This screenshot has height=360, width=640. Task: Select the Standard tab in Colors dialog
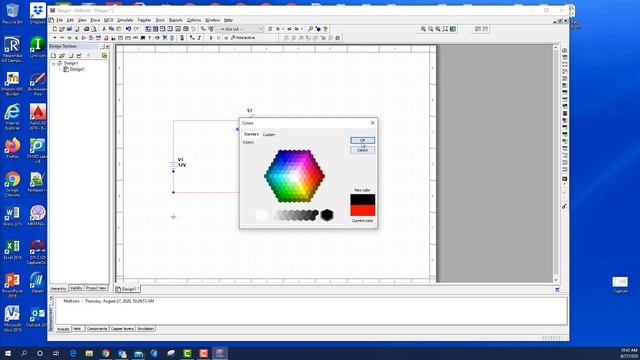pos(251,134)
